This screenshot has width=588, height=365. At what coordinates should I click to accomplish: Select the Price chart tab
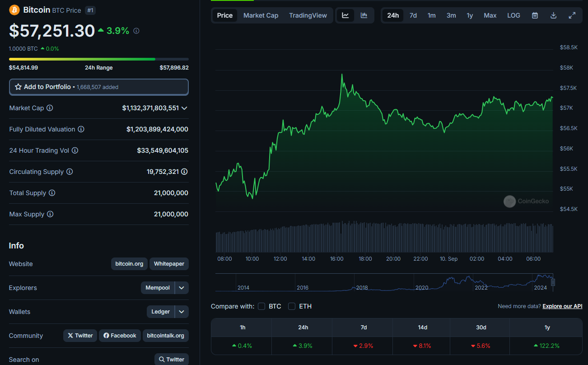pyautogui.click(x=225, y=15)
